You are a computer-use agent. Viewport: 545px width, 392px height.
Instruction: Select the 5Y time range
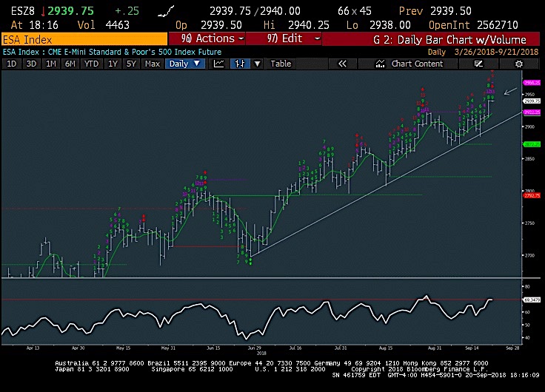132,64
